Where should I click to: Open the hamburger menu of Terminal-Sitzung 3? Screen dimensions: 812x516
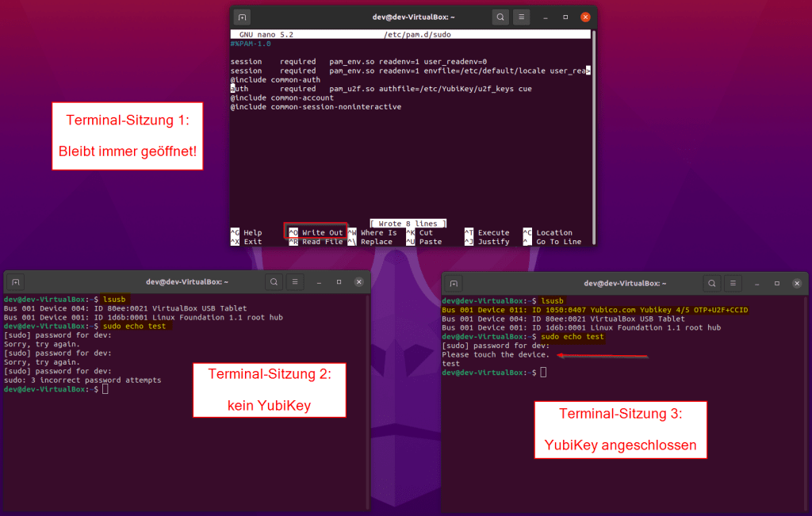732,283
